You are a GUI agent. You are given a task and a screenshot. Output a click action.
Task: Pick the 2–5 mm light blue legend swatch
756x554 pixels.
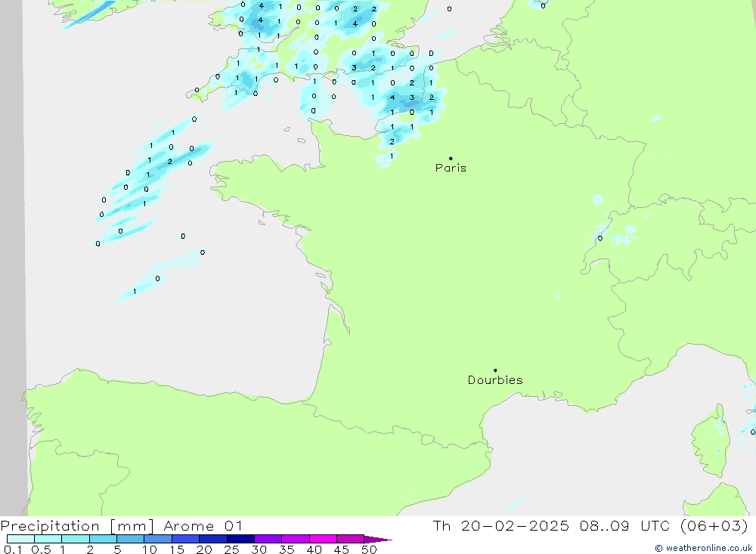tap(103, 539)
